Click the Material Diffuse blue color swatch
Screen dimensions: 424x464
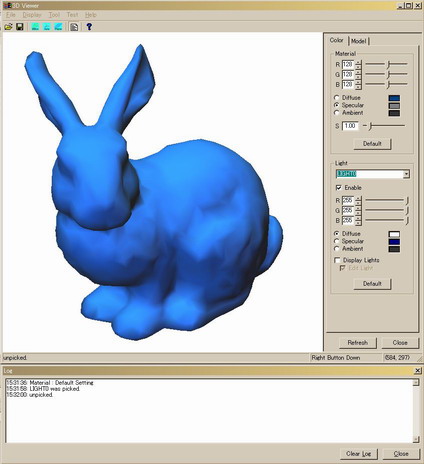(x=394, y=98)
